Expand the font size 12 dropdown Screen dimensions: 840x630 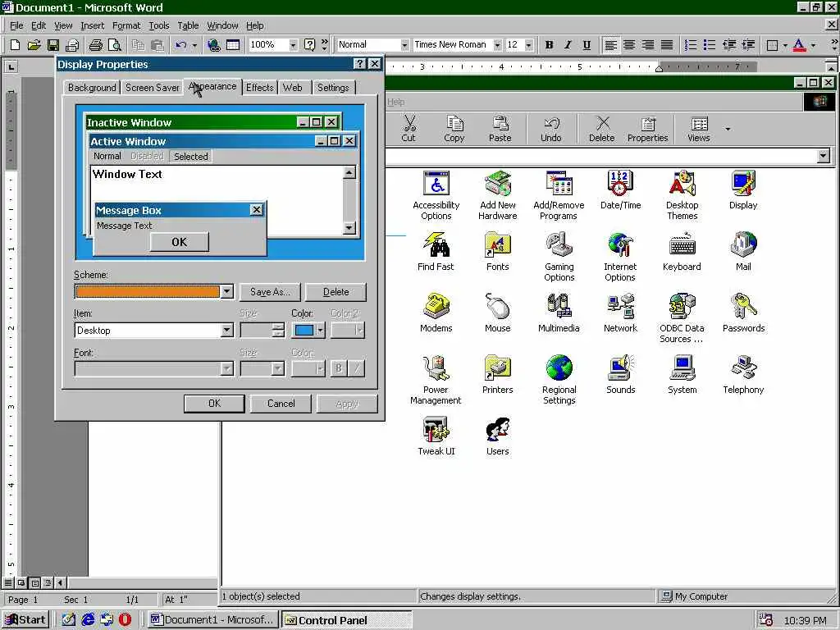point(529,45)
